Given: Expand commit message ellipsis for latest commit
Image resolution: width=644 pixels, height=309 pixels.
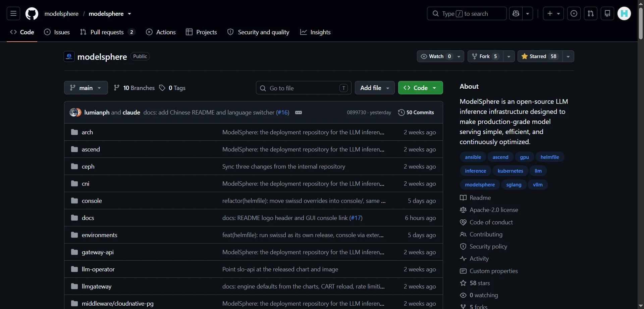Looking at the screenshot, I should click(299, 113).
